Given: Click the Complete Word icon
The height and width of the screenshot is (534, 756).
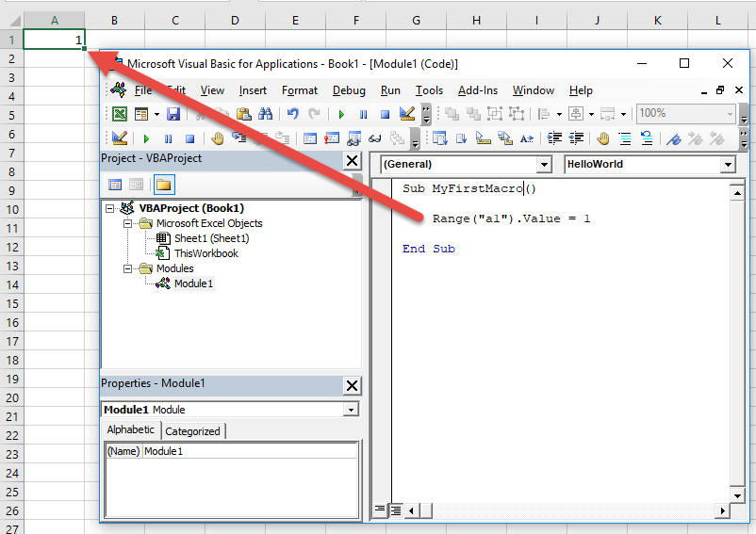Looking at the screenshot, I should [527, 139].
